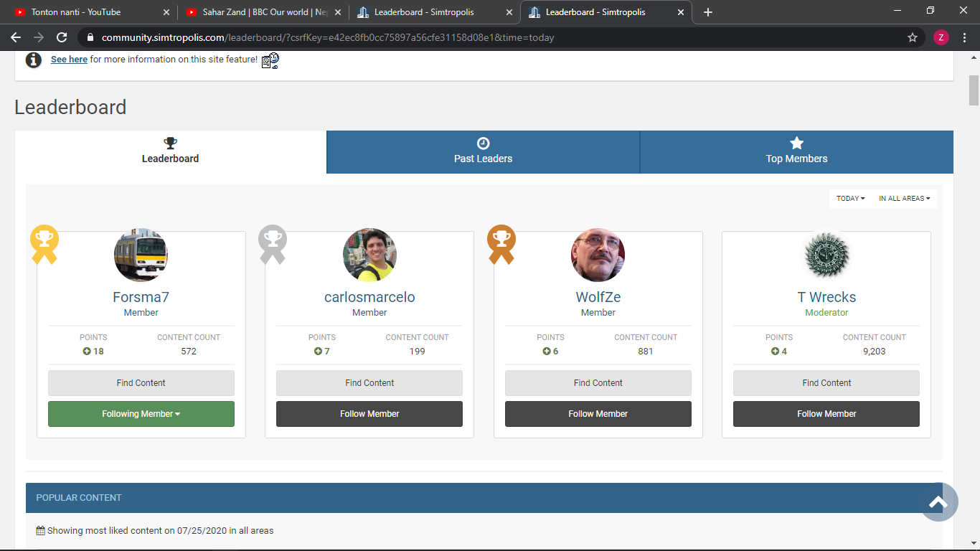Find Content for T Wrecks

tap(826, 383)
